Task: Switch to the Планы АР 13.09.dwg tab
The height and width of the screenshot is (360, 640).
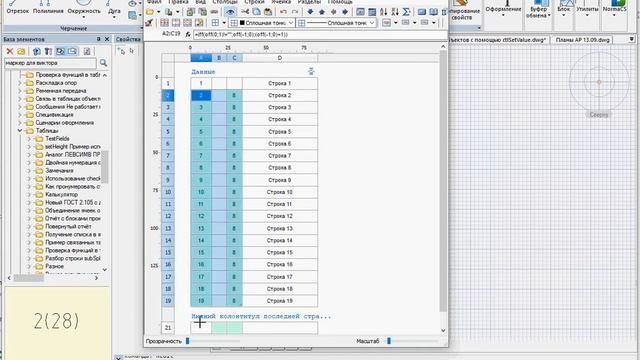Action: coord(582,40)
